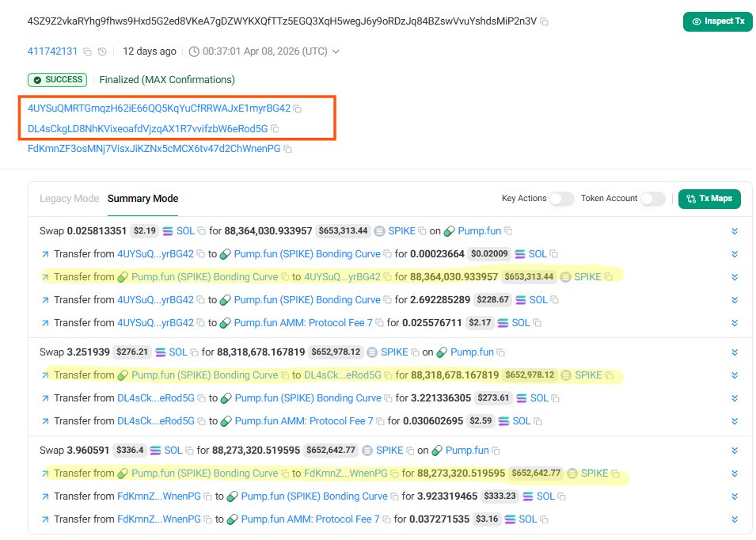Open SPIKE token link in first Swap row

coord(401,231)
